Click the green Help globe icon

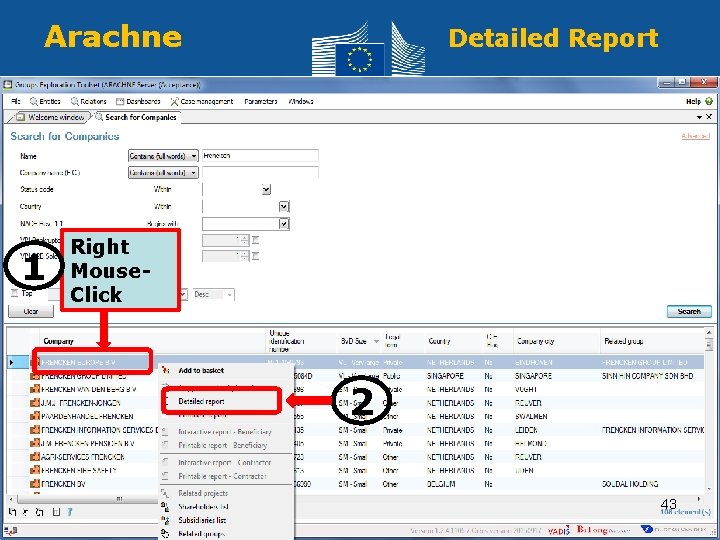[x=709, y=101]
